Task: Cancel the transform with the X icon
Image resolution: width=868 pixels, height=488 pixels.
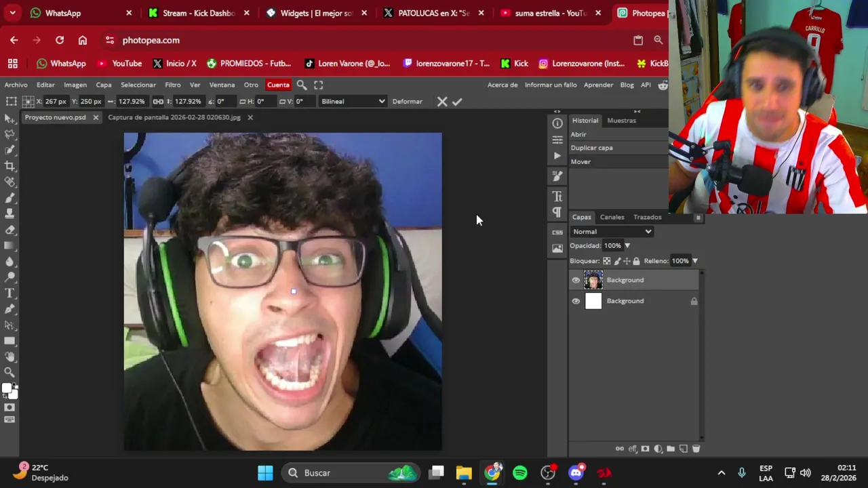Action: 442,102
